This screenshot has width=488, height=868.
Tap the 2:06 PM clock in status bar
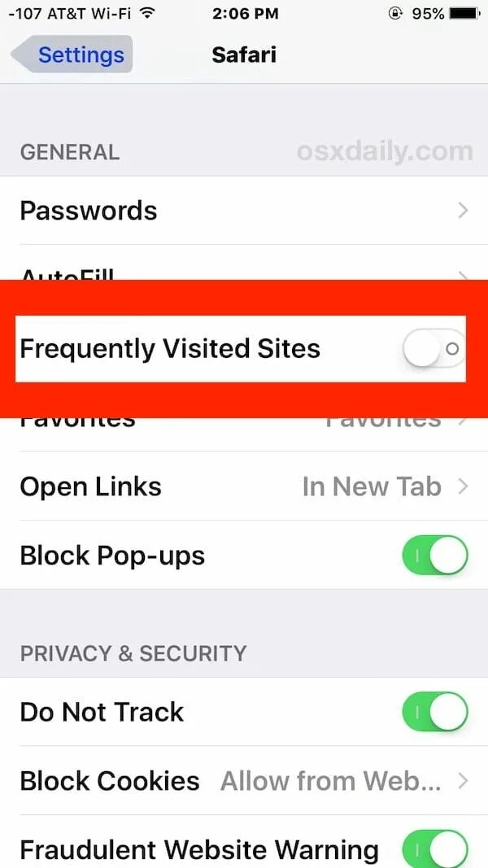(245, 14)
